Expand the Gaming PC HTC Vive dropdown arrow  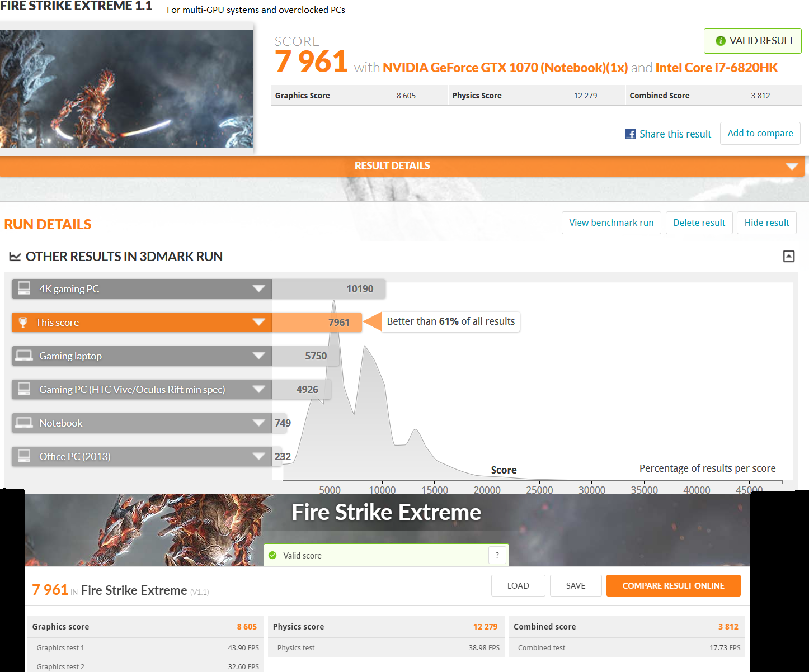[x=258, y=389]
